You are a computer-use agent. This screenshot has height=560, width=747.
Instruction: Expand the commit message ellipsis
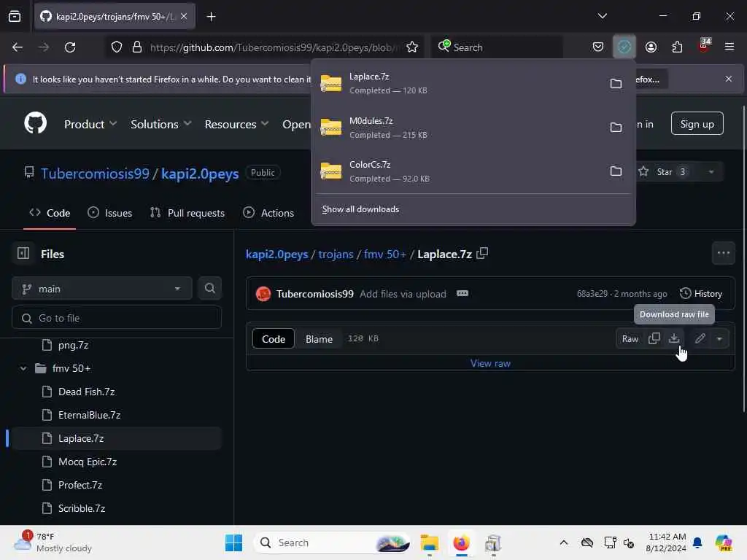coord(462,293)
